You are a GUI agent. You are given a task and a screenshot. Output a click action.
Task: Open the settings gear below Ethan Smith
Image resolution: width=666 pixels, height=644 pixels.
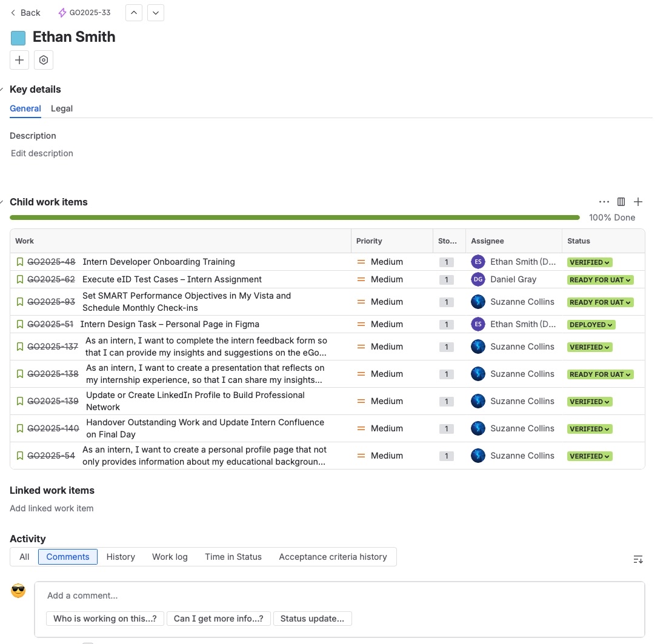pos(43,60)
